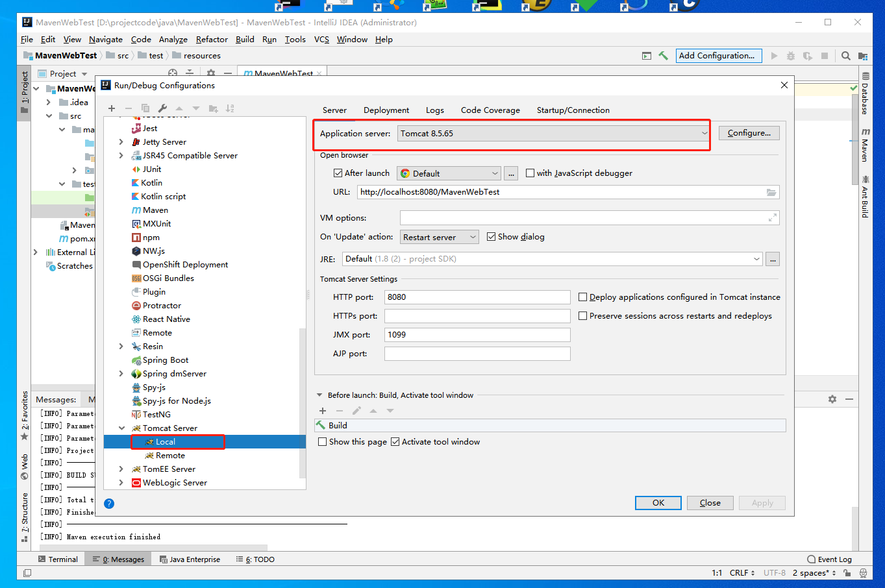Check the Show this page option
This screenshot has height=588, width=885.
(x=322, y=442)
